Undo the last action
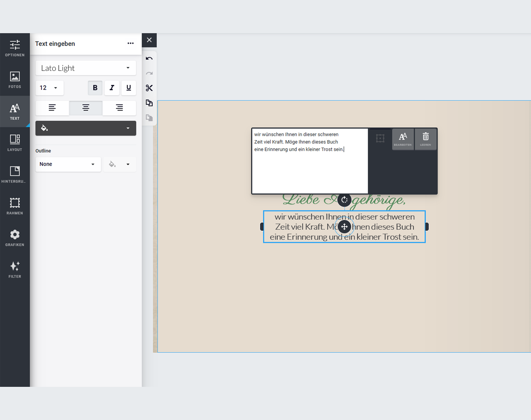This screenshot has width=531, height=420. (x=149, y=59)
